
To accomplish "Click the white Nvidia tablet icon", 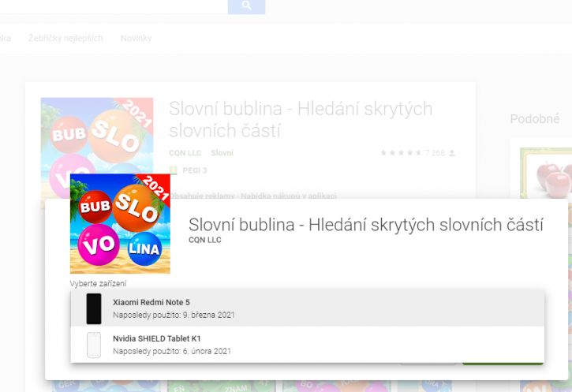I will (x=94, y=345).
